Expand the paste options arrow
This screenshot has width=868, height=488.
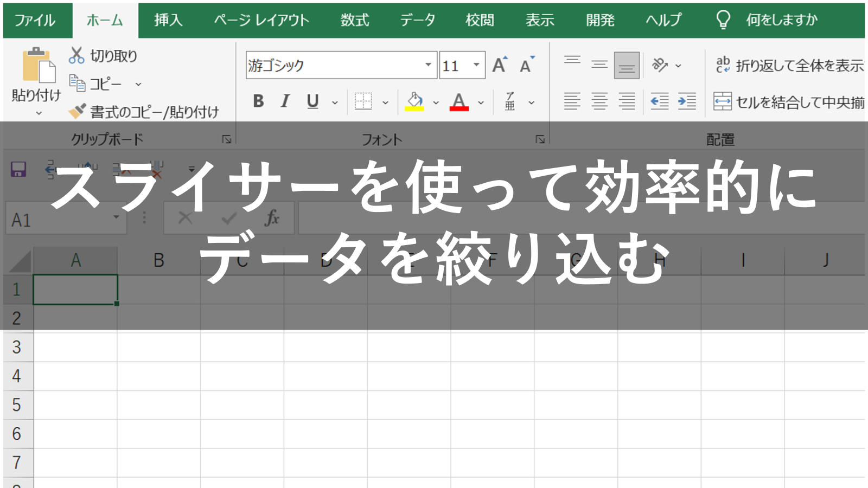tap(39, 113)
